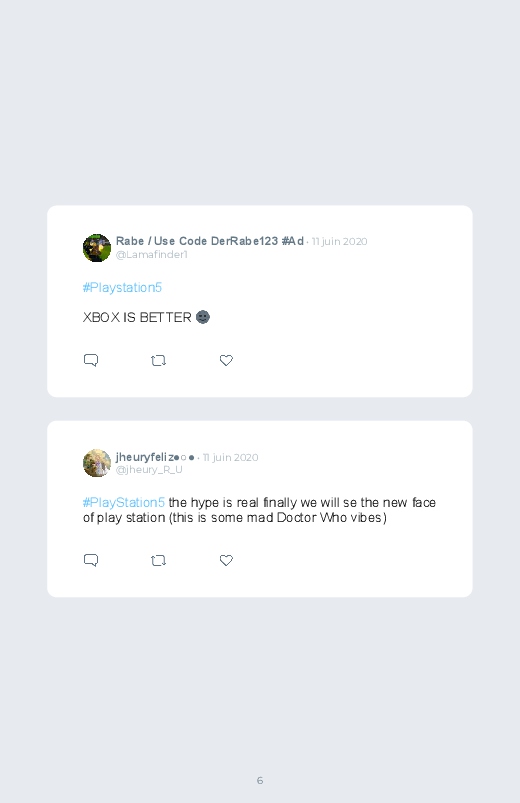Click the 11 juin 2020 date on Rabe's tweet
520x803 pixels.
click(x=339, y=241)
